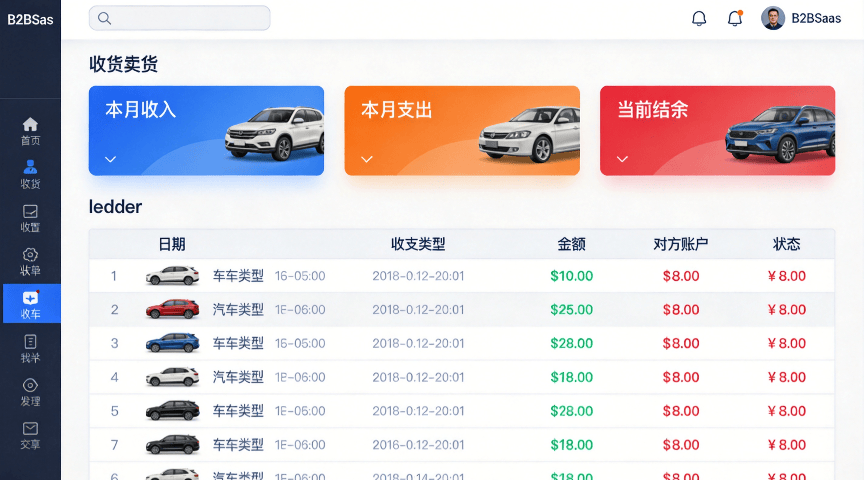Expand the 当前结余 card chevron
This screenshot has height=480, width=864.
pos(623,159)
